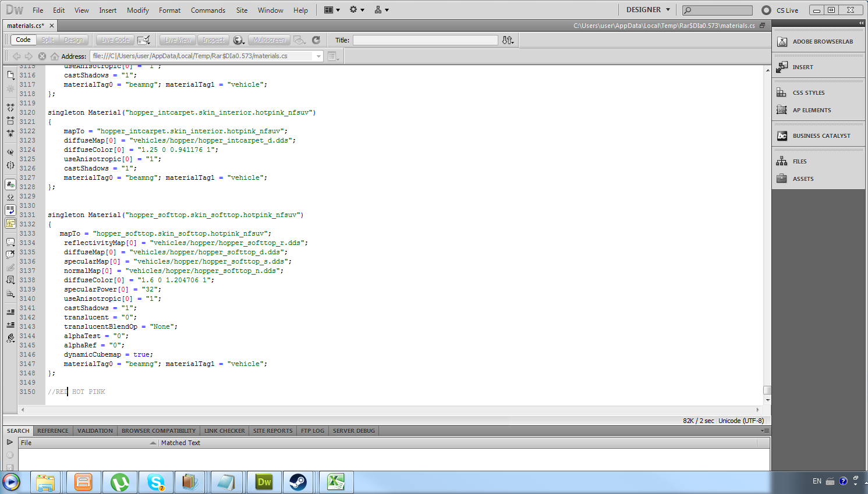Open Layout dropdown icon in menu bar
This screenshot has width=868, height=494.
(332, 10)
